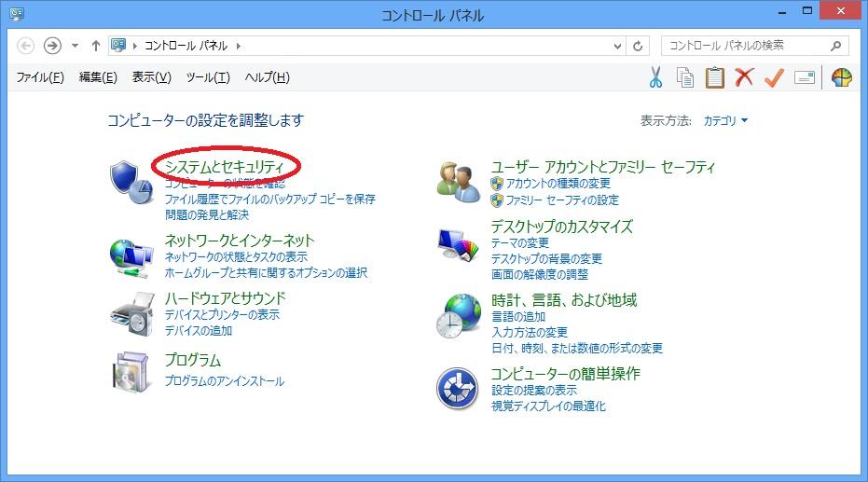Open コンピューターの簡単操作 category
This screenshot has width=868, height=482.
565,374
